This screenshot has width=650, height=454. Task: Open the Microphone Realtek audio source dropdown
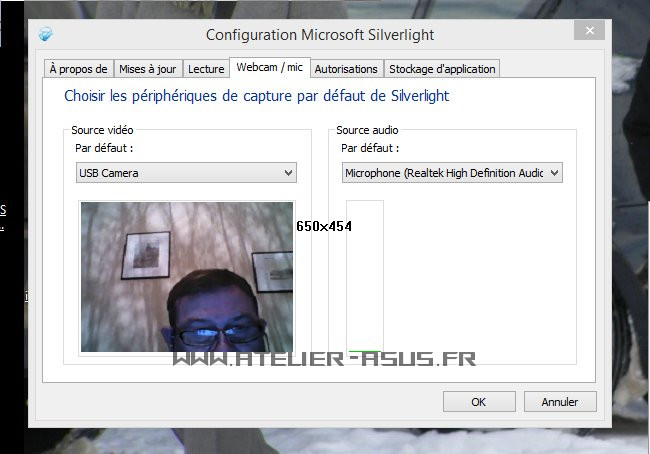pos(452,172)
